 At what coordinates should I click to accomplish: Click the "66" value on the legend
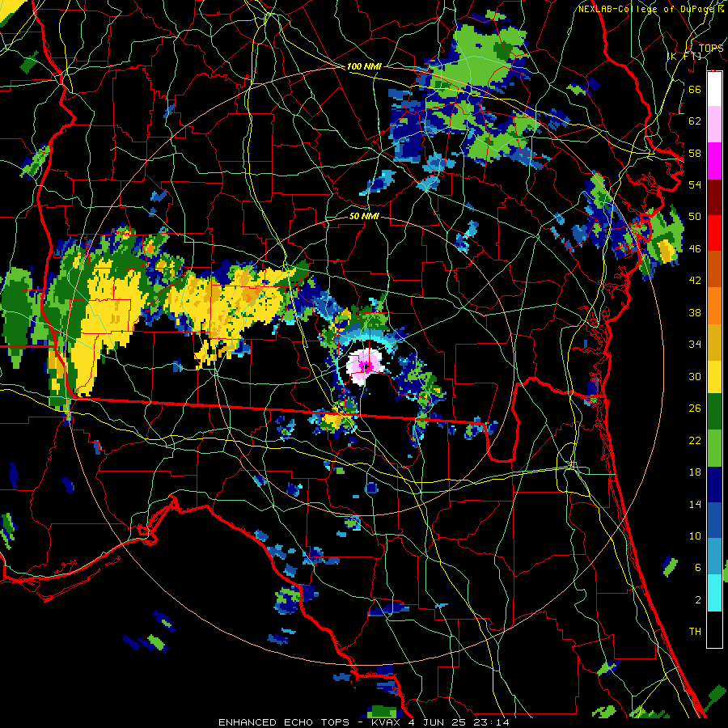(695, 89)
